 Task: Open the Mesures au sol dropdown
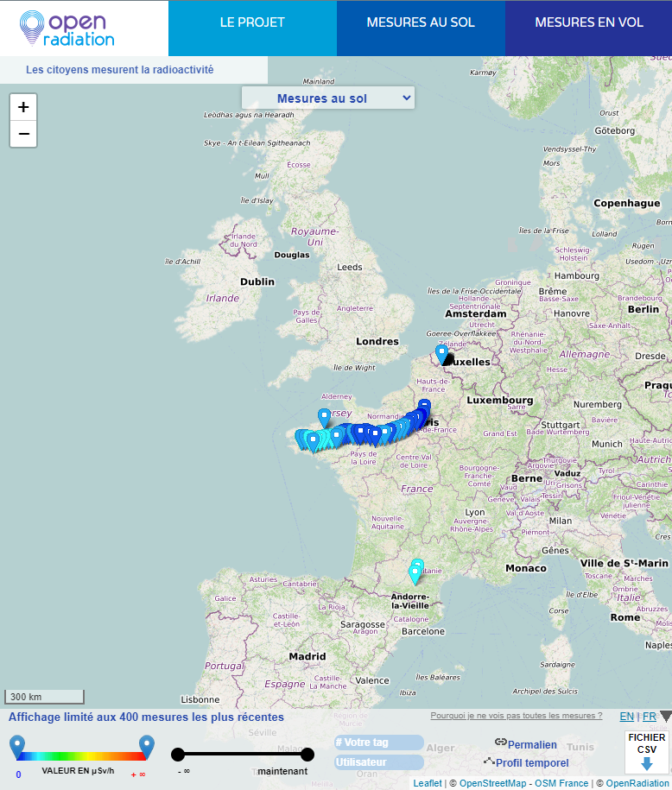pyautogui.click(x=328, y=98)
